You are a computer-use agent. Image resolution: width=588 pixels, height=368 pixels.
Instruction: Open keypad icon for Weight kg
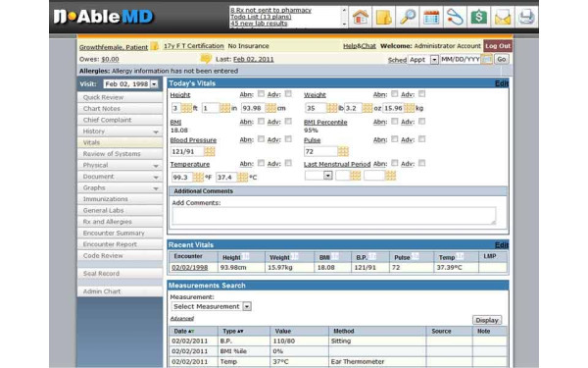pyautogui.click(x=410, y=108)
